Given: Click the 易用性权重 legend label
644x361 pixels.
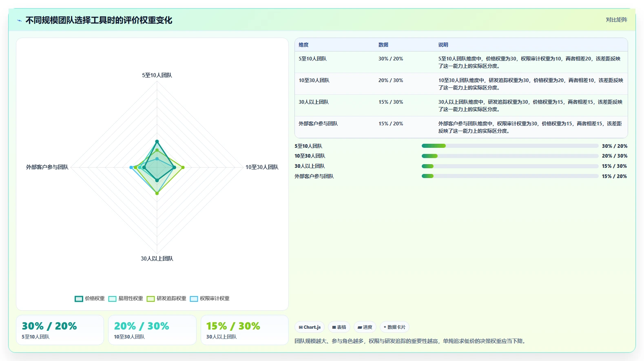Looking at the screenshot, I should point(131,299).
